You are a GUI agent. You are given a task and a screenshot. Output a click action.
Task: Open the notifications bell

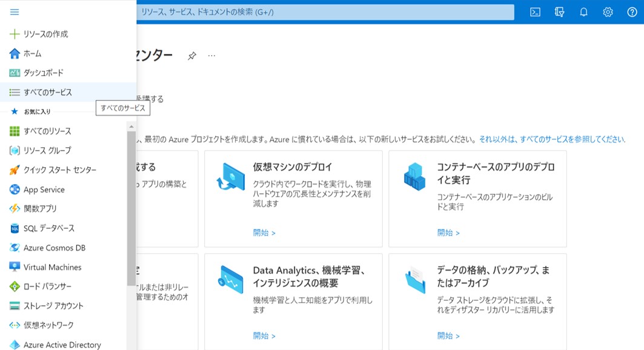tap(583, 12)
